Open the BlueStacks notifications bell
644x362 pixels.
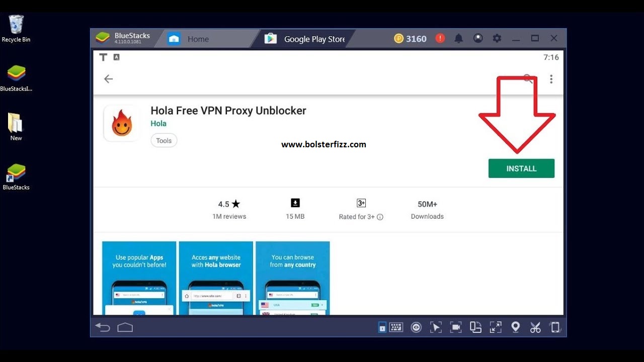coord(459,38)
